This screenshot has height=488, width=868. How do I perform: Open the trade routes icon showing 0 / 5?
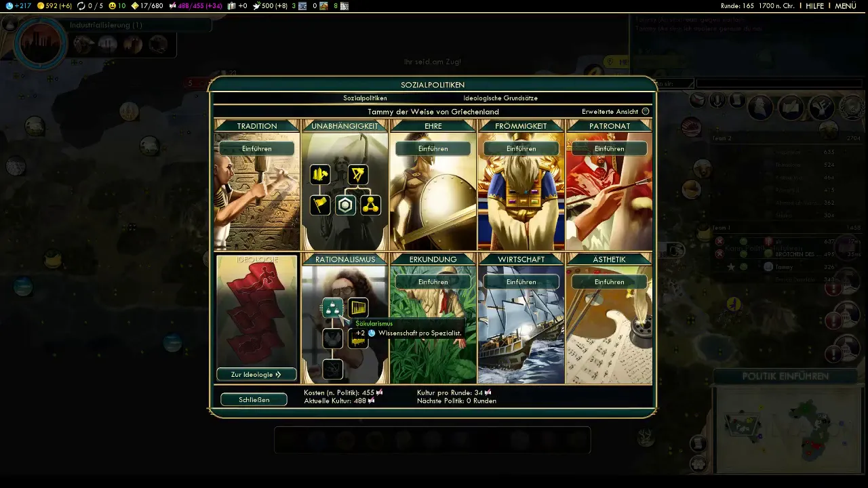pyautogui.click(x=82, y=6)
